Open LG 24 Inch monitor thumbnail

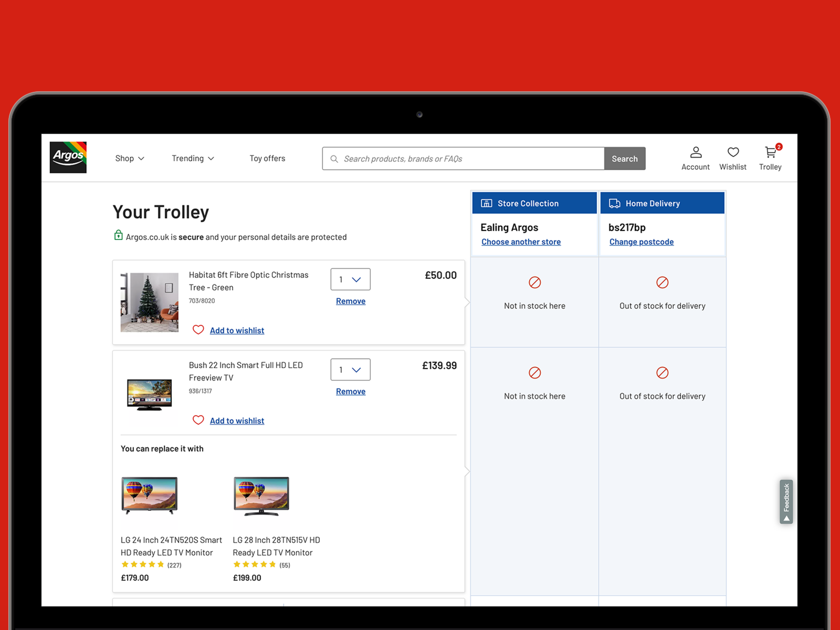click(150, 496)
